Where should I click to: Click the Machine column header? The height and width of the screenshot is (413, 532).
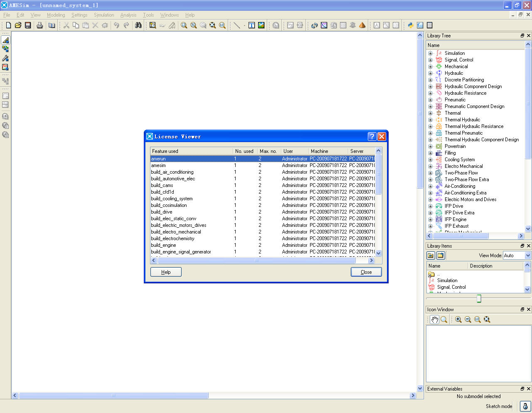coord(328,151)
